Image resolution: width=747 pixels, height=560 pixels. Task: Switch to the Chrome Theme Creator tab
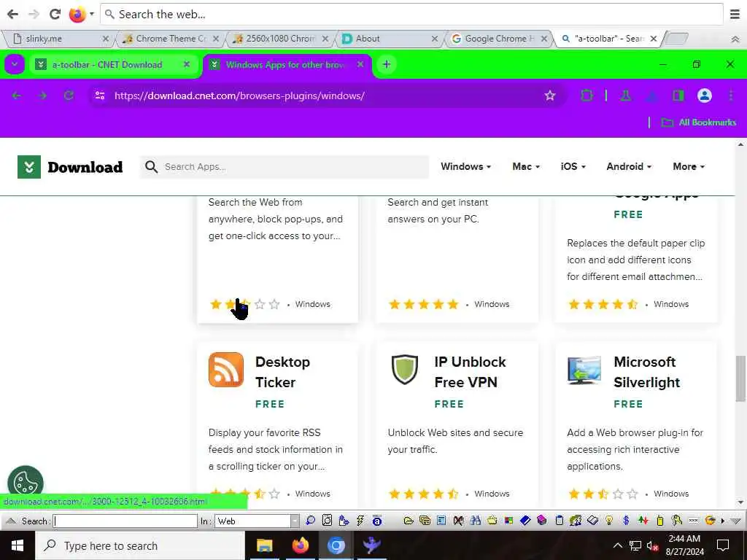(x=169, y=39)
